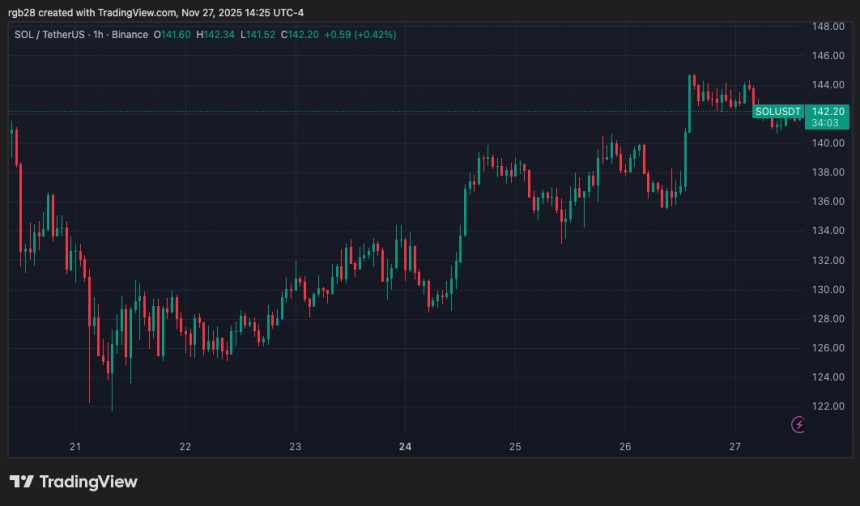Click the TradingView wordmark text
Viewport: 860px width, 506px height.
tap(88, 482)
